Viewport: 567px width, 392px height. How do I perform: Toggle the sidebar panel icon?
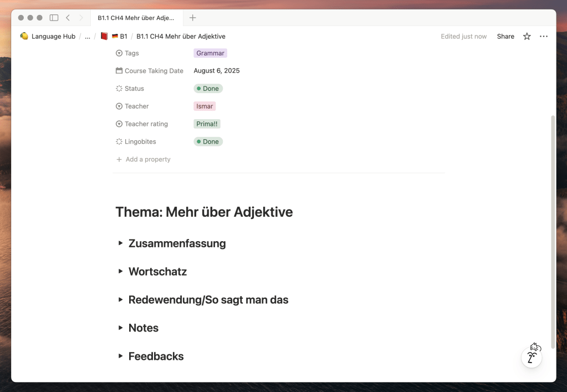click(x=54, y=18)
